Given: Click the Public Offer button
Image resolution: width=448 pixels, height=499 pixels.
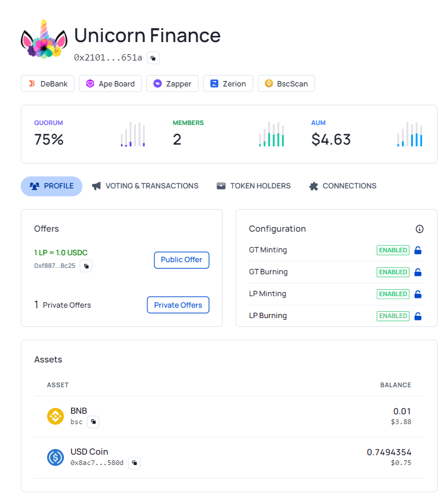Looking at the screenshot, I should click(181, 260).
